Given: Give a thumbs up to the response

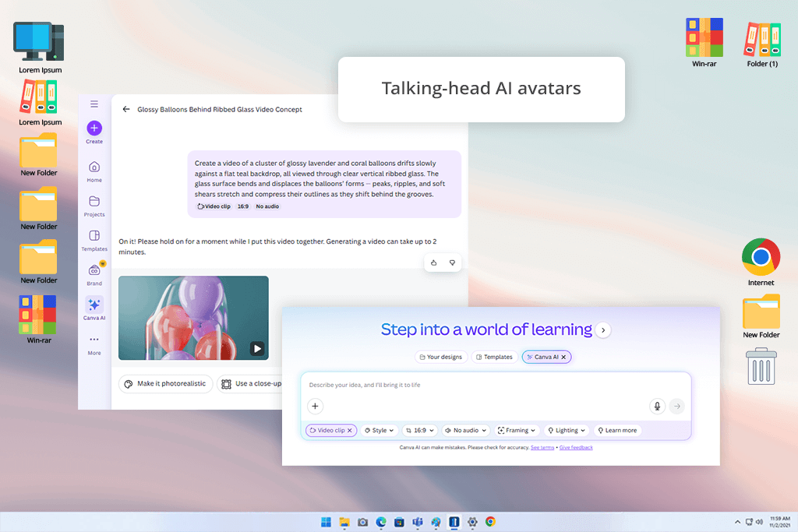Looking at the screenshot, I should click(x=433, y=263).
